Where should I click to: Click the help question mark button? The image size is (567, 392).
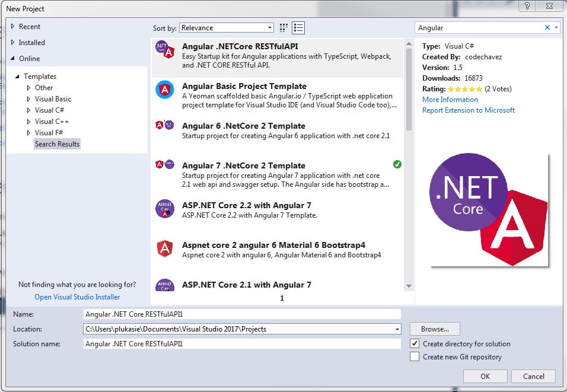[x=527, y=6]
